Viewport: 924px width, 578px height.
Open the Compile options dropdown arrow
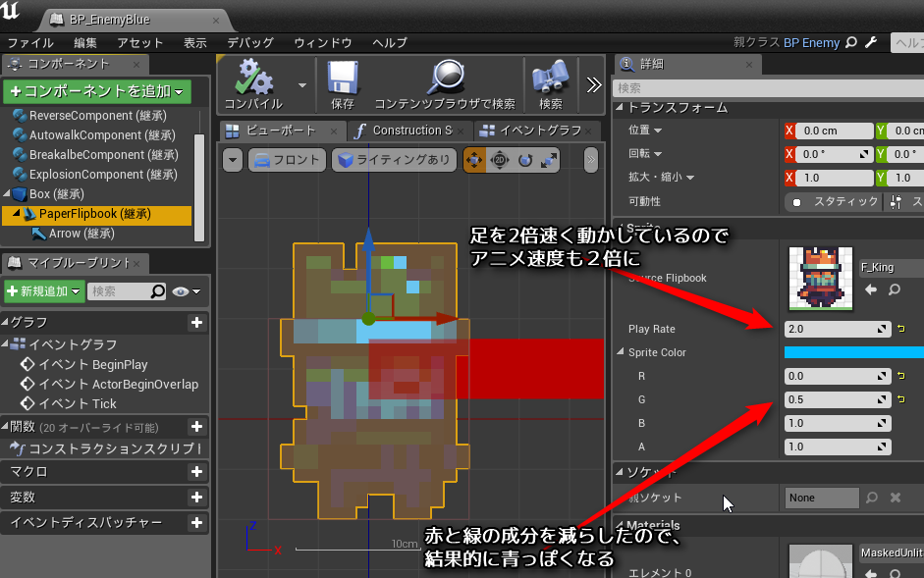point(302,85)
